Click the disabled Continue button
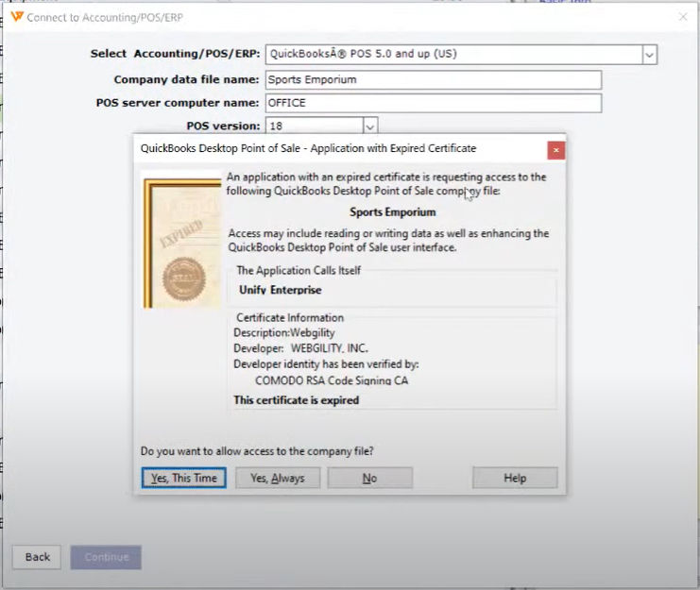The image size is (700, 590). coord(106,557)
